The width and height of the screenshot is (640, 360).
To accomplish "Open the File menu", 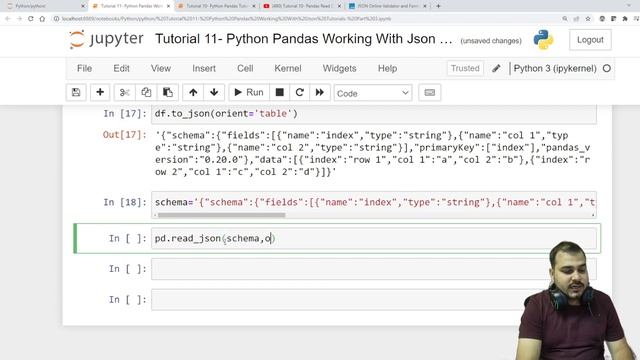I will [x=84, y=69].
